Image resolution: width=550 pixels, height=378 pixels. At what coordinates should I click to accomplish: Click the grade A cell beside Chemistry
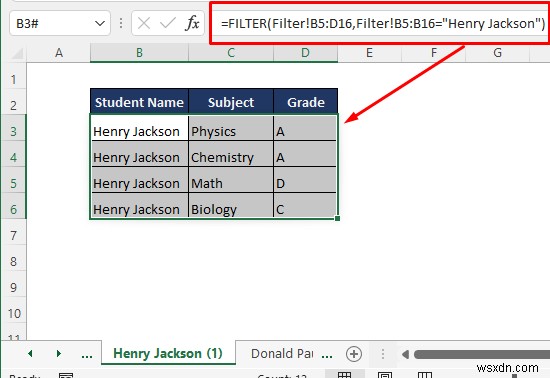(x=305, y=154)
